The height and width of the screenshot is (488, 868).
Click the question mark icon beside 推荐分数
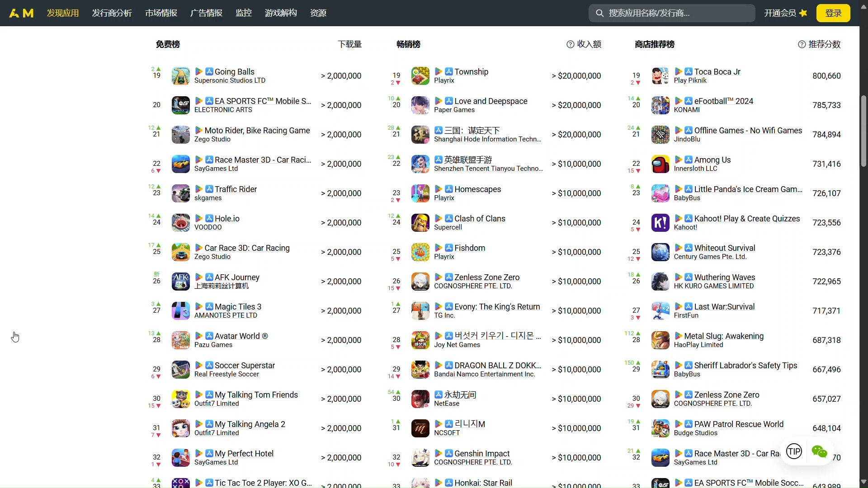(x=802, y=44)
